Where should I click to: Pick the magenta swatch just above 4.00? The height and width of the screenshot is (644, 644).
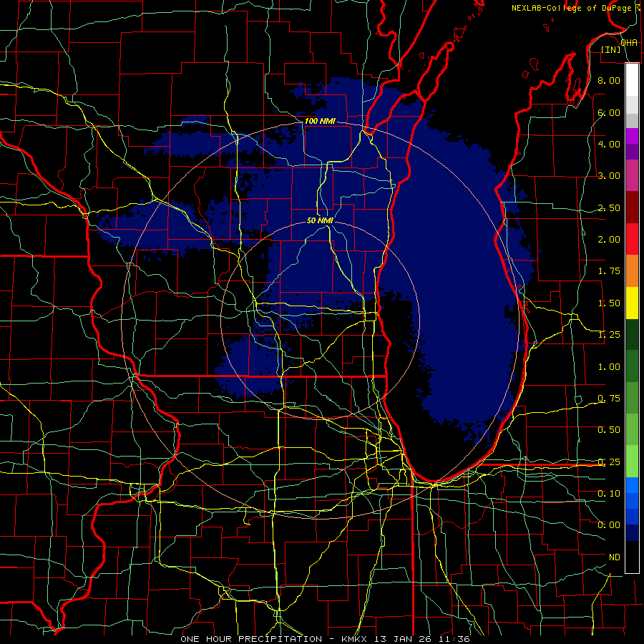pos(632,136)
